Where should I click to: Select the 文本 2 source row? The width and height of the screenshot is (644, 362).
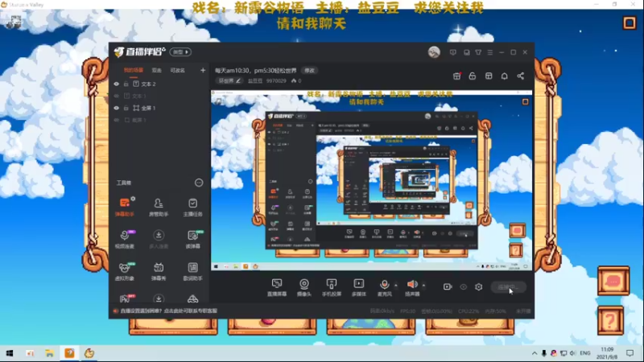coord(159,84)
